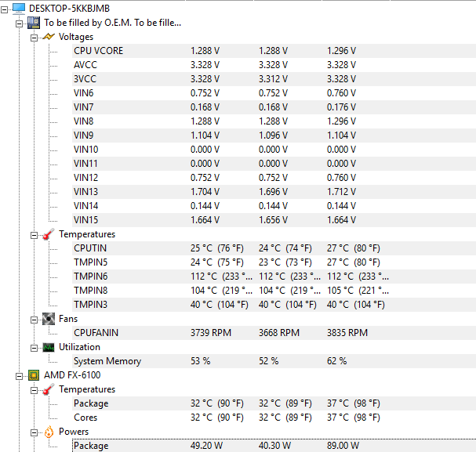The width and height of the screenshot is (476, 452).
Task: Collapse the DESKTOP-5KKBJMB root node
Action: [x=4, y=10]
